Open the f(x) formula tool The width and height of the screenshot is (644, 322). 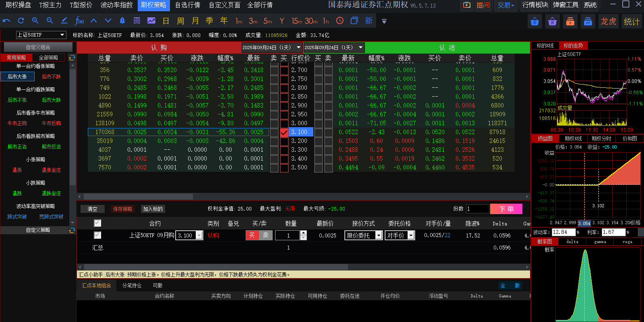79,21
